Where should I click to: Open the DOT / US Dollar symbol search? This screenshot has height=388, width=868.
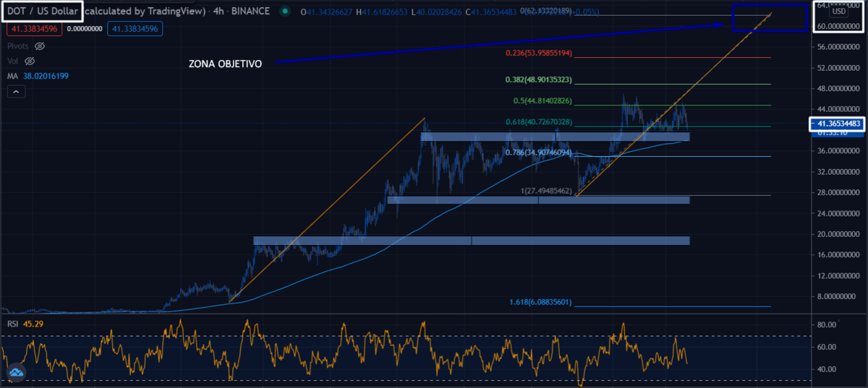[41, 12]
